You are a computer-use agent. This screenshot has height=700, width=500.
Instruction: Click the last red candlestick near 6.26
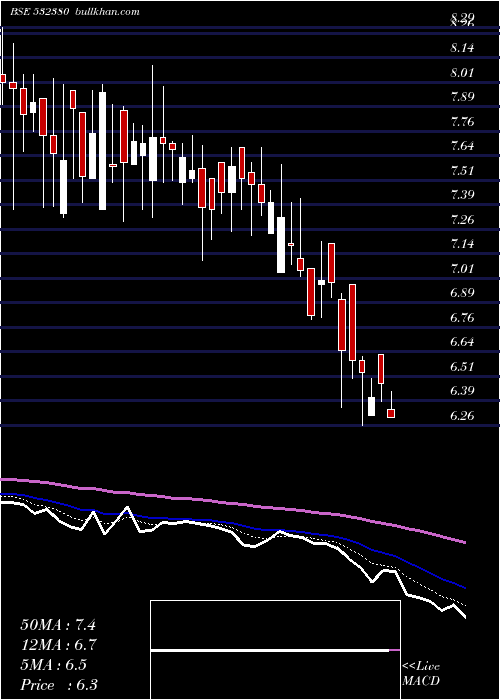click(391, 413)
